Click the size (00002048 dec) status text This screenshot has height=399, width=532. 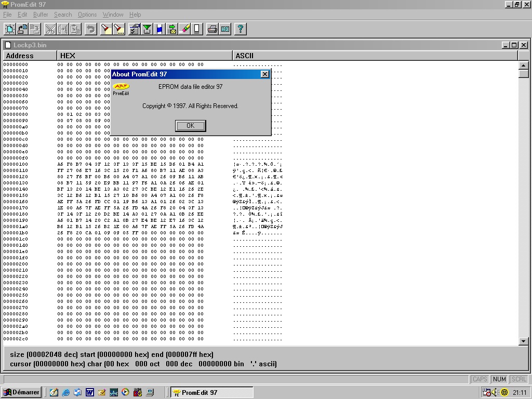pyautogui.click(x=44, y=354)
